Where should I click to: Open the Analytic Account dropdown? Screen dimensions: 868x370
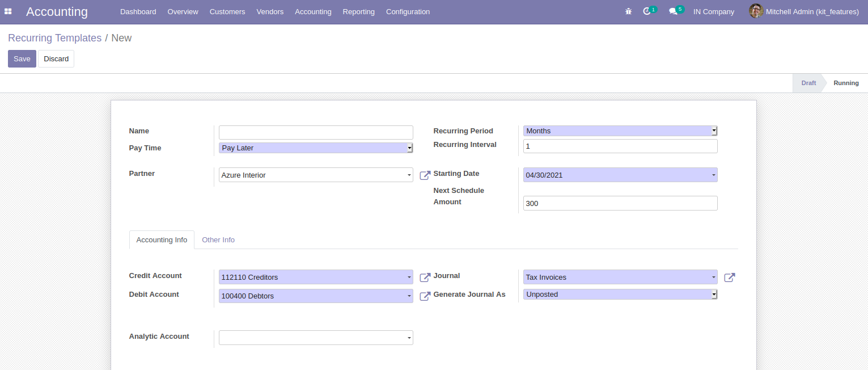[316, 338]
